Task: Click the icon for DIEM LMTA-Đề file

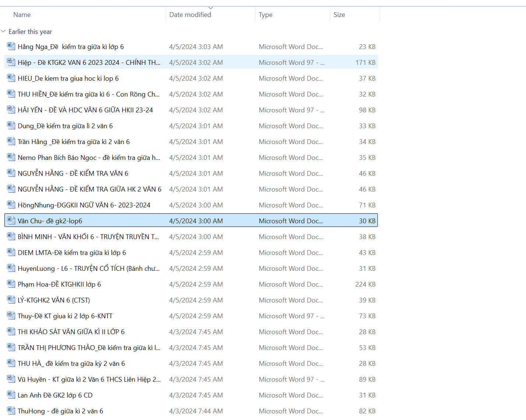Action: 11,252
